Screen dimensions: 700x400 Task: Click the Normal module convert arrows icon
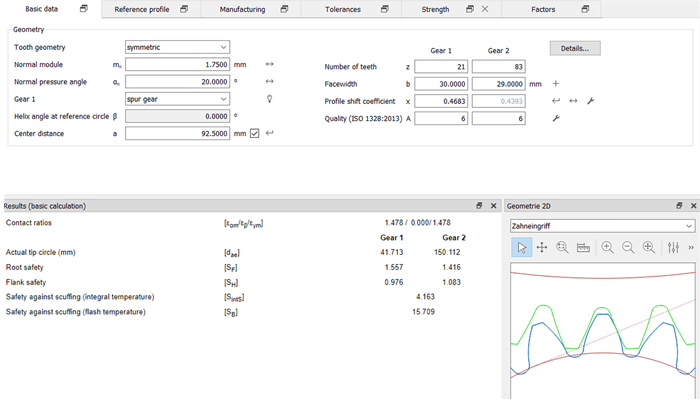click(270, 64)
